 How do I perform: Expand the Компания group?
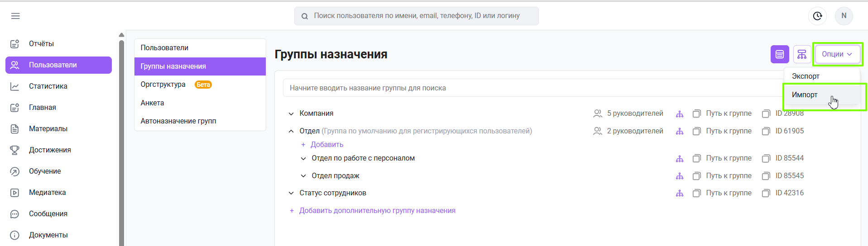[x=291, y=114]
